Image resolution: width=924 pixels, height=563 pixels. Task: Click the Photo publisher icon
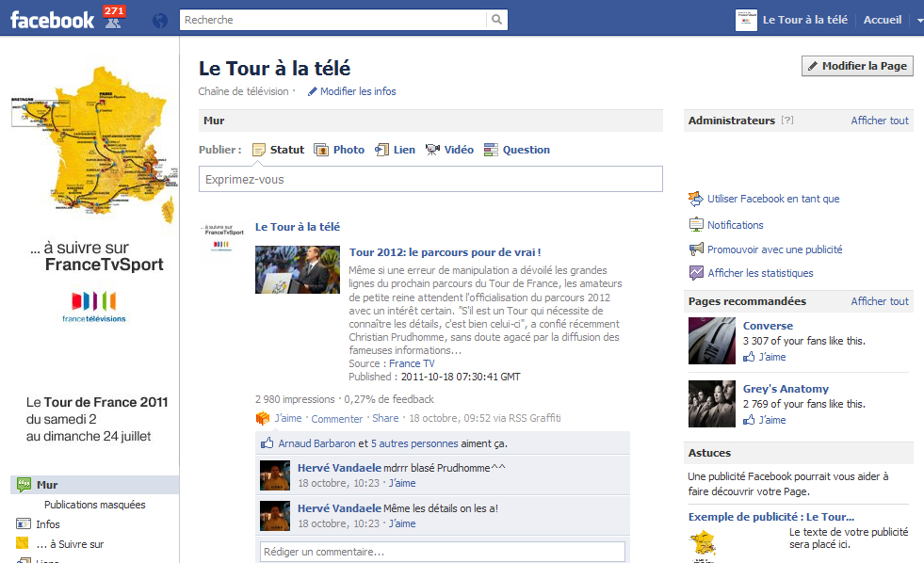pyautogui.click(x=321, y=150)
